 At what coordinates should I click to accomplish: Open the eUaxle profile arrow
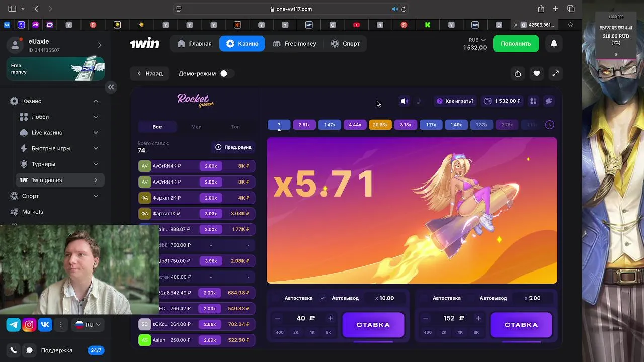[99, 45]
